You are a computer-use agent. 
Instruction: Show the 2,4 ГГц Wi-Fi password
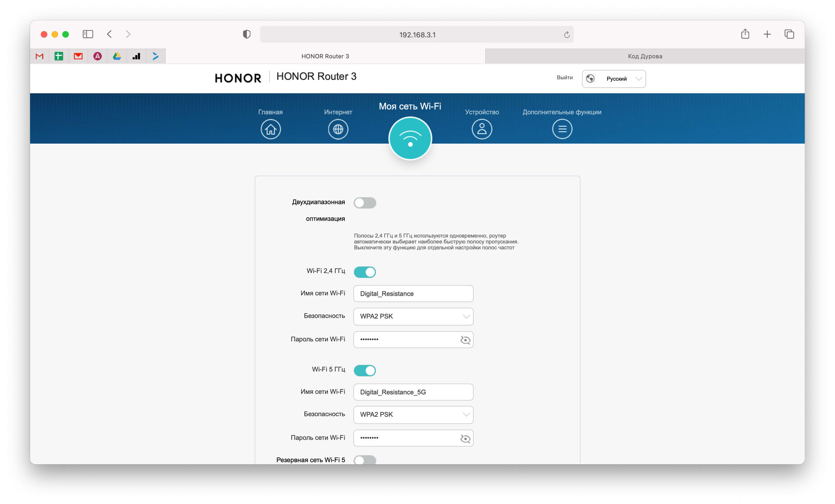point(465,340)
